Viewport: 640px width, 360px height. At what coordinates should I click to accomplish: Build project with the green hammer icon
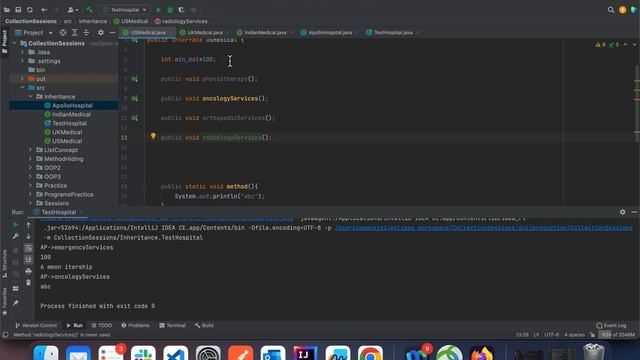89,10
